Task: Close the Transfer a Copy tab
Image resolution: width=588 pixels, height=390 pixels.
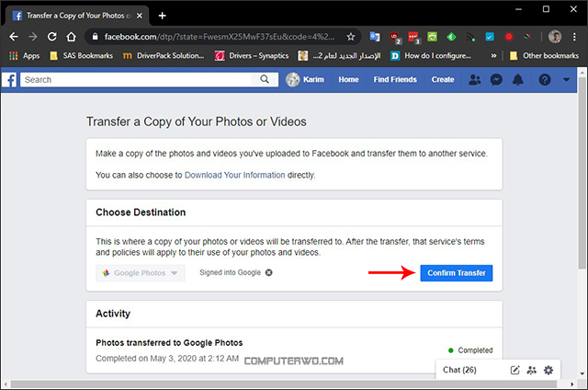Action: [x=140, y=16]
